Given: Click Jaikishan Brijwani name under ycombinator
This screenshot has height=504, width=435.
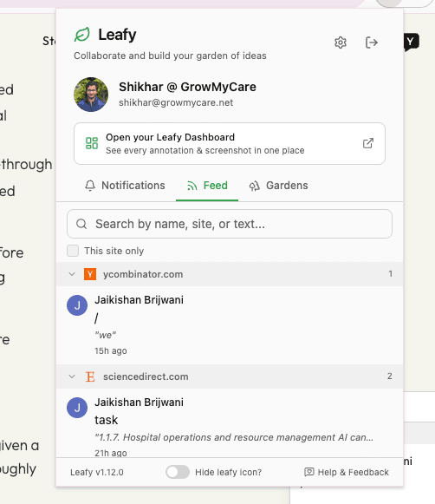Looking at the screenshot, I should (139, 300).
